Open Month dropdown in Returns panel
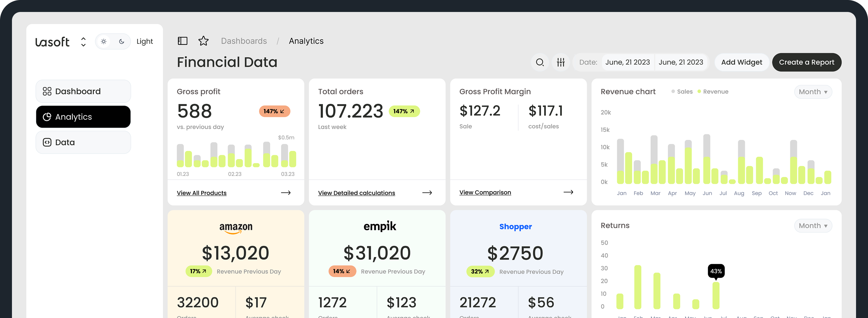The image size is (868, 318). tap(813, 226)
